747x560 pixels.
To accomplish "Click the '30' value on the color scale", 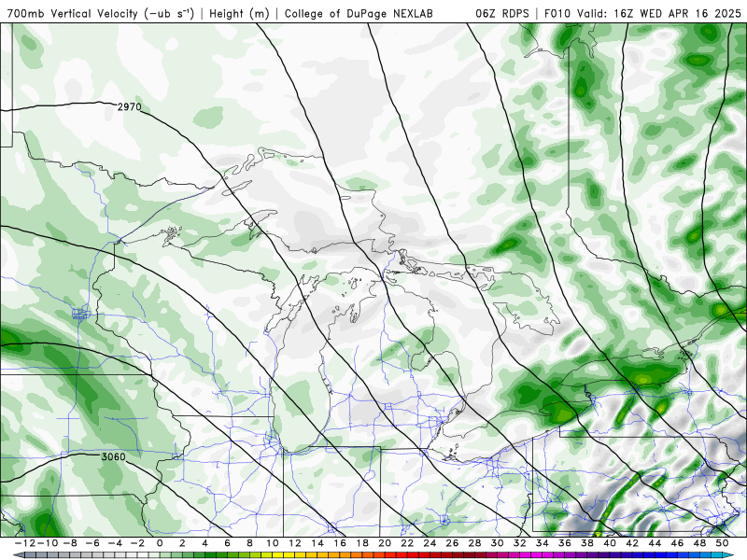I will [x=498, y=543].
